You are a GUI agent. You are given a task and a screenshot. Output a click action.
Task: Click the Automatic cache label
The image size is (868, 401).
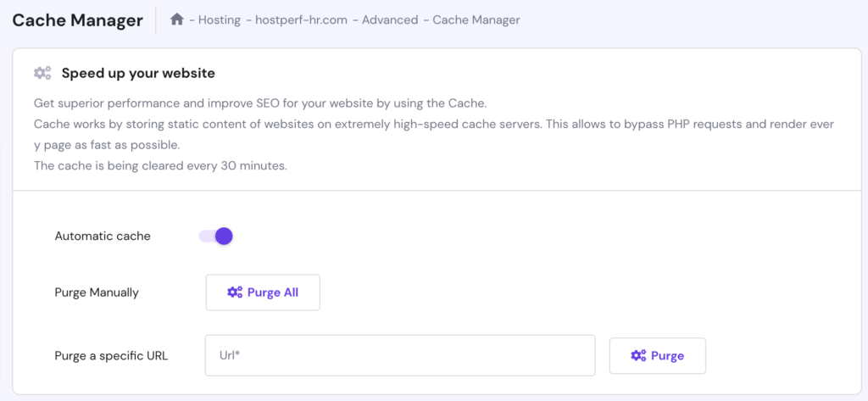[x=103, y=236]
